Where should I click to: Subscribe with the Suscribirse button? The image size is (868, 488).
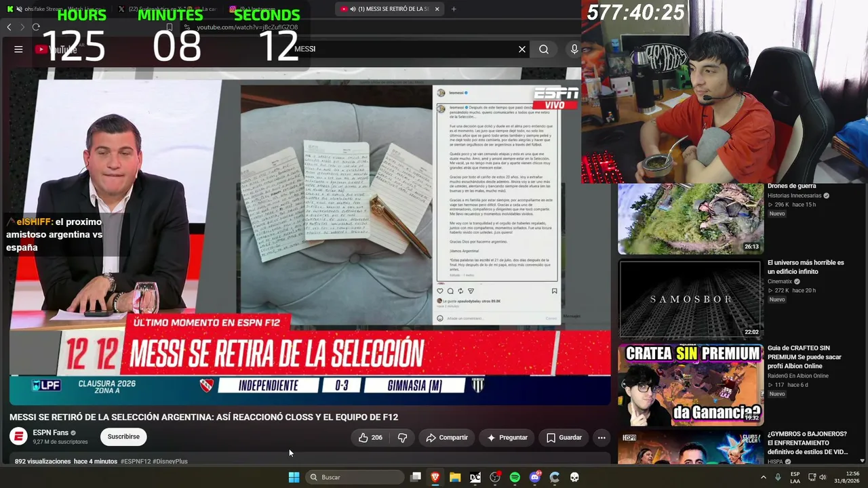tap(123, 436)
